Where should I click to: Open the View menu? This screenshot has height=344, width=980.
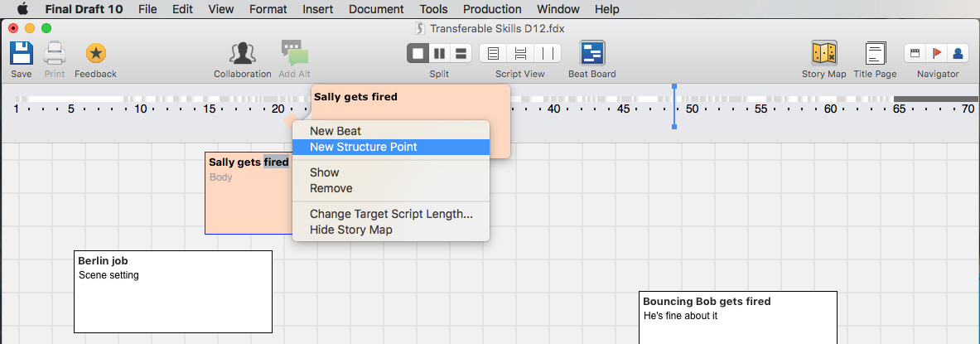pyautogui.click(x=220, y=9)
